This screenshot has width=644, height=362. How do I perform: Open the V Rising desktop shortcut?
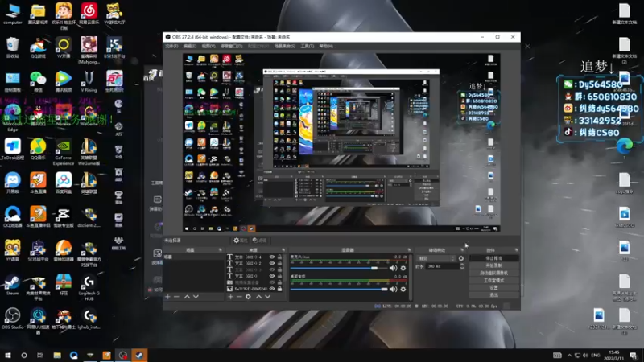89,81
